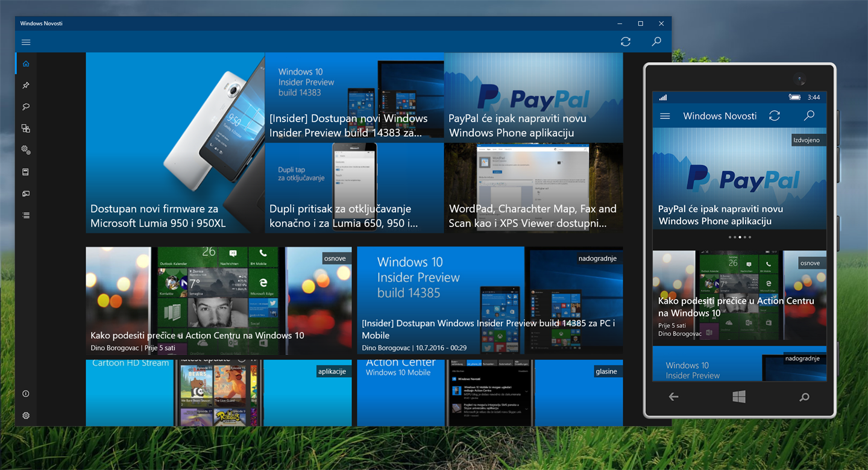Open the hamburger menu in the desktop window
The image size is (868, 470).
[x=26, y=42]
